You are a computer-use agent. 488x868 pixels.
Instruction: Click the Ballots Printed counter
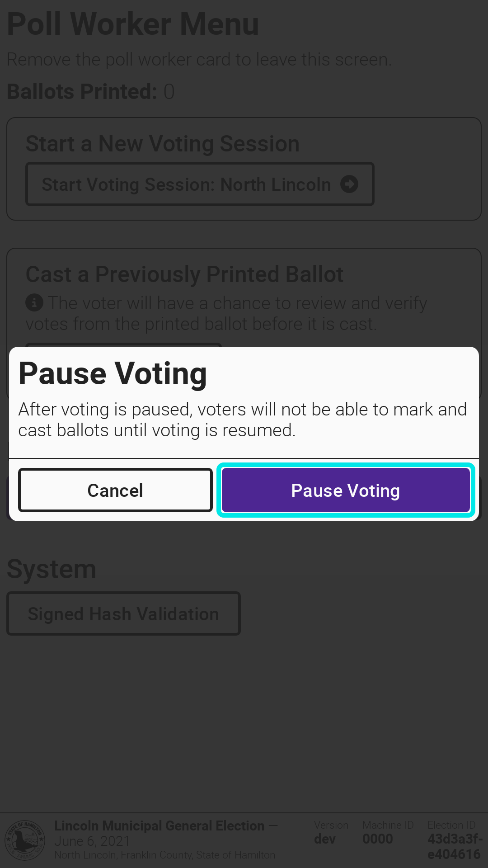(91, 92)
